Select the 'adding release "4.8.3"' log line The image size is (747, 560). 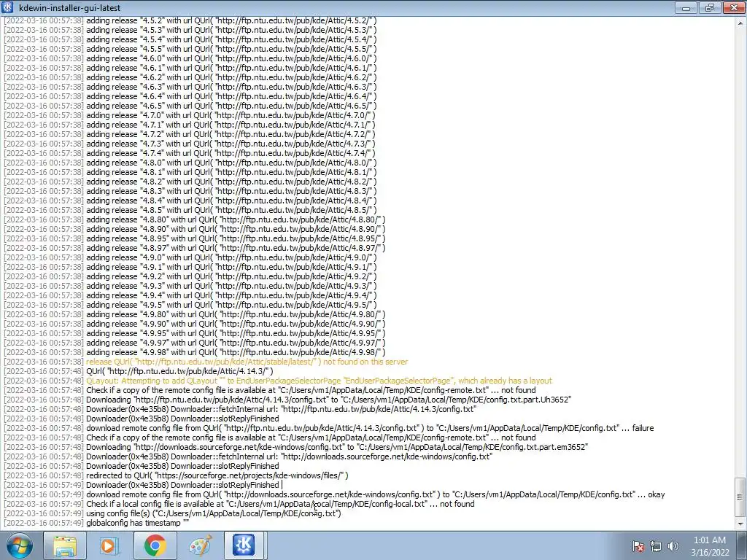[190, 191]
